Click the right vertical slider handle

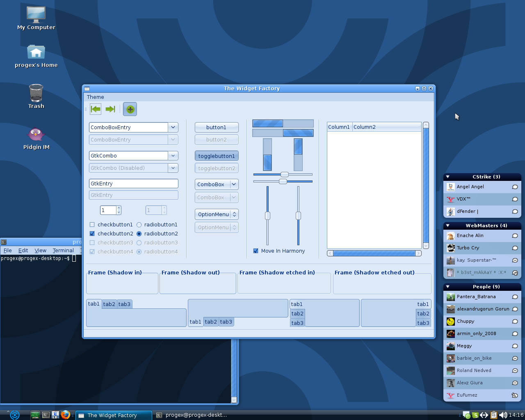[298, 216]
